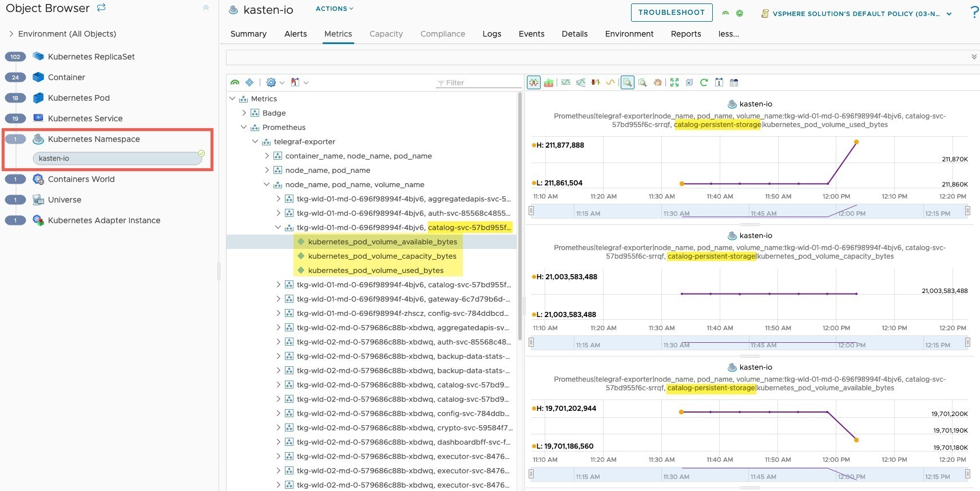Switch to the Reports tab
Viewport: 980px width, 491px height.
point(686,34)
